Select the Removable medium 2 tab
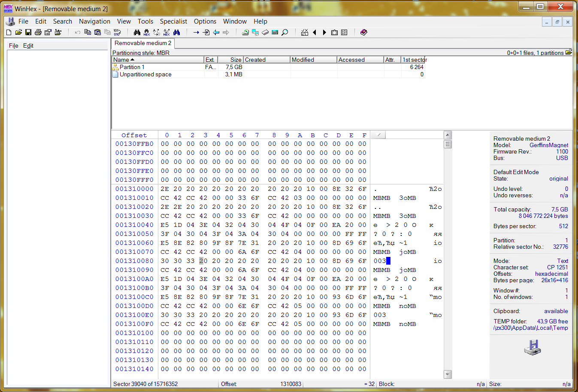This screenshot has height=392, width=578. point(143,43)
